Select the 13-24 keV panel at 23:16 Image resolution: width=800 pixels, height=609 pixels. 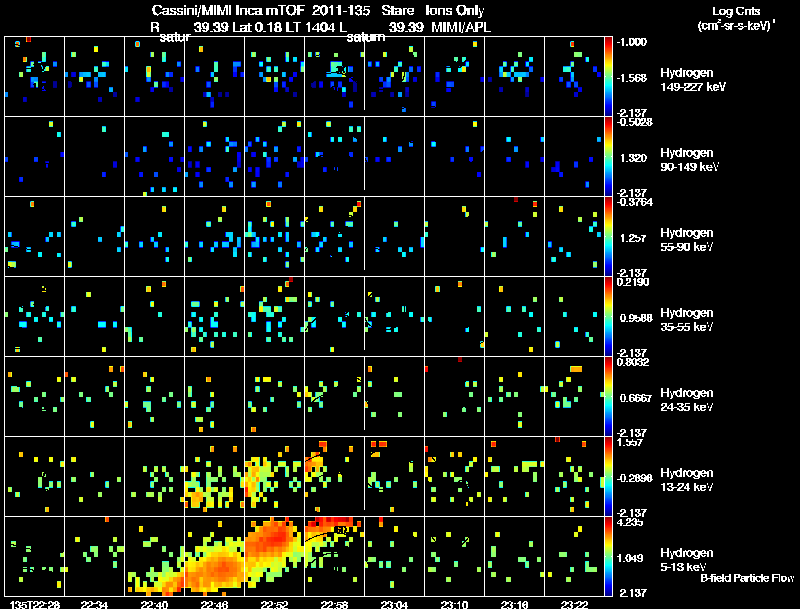click(x=514, y=476)
